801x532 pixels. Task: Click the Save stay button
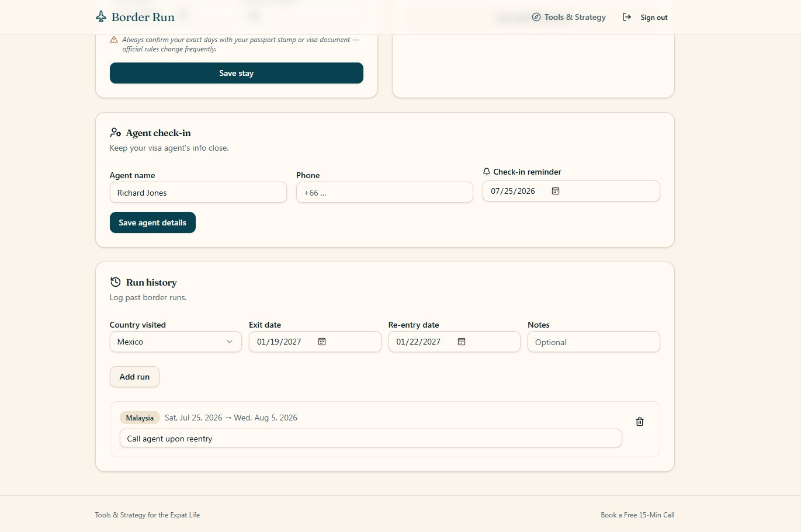(x=237, y=73)
